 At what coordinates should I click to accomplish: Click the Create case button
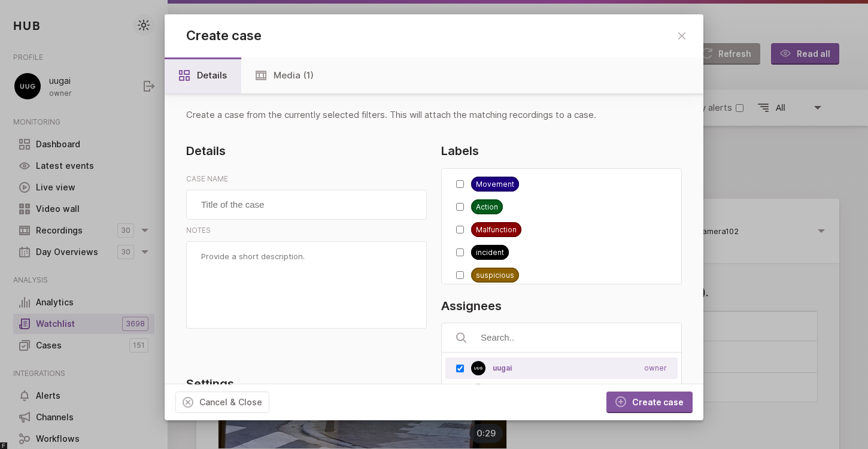coord(650,402)
